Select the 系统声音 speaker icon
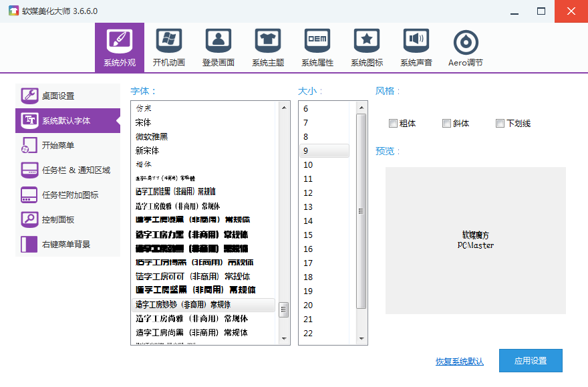The height and width of the screenshot is (387, 588). [x=416, y=47]
